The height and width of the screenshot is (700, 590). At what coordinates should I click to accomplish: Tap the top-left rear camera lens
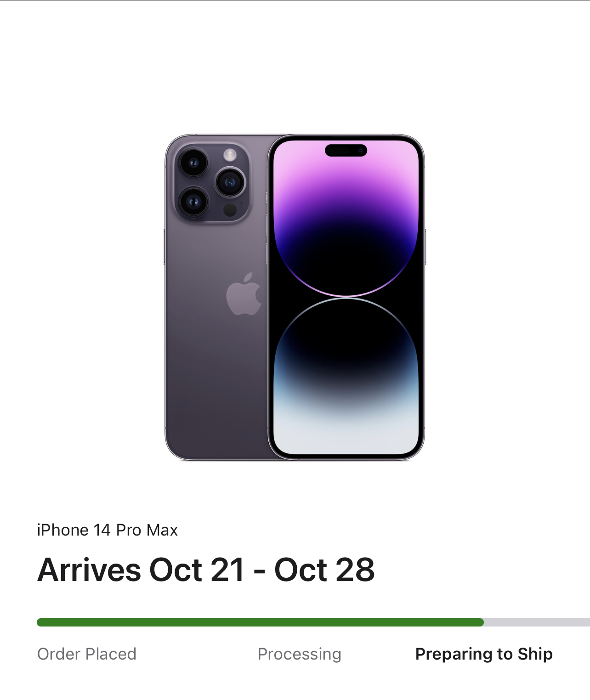click(x=193, y=162)
